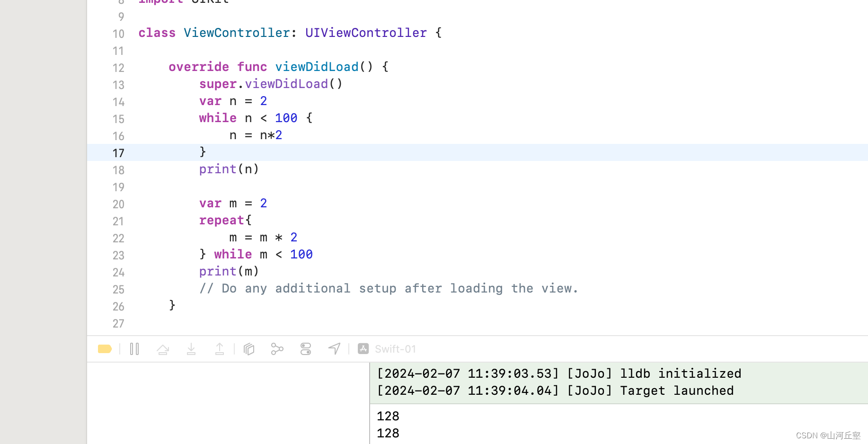Open the Debug View Hierarchy icon
868x444 pixels.
pos(249,349)
